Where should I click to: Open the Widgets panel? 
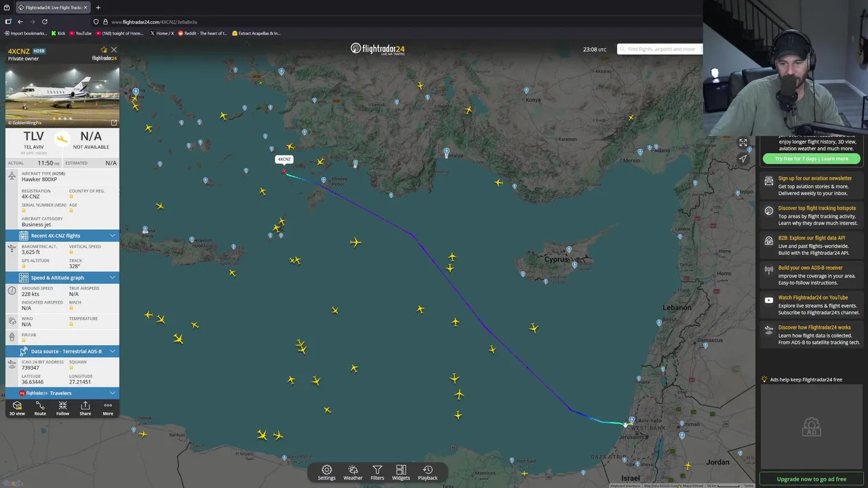pyautogui.click(x=401, y=472)
